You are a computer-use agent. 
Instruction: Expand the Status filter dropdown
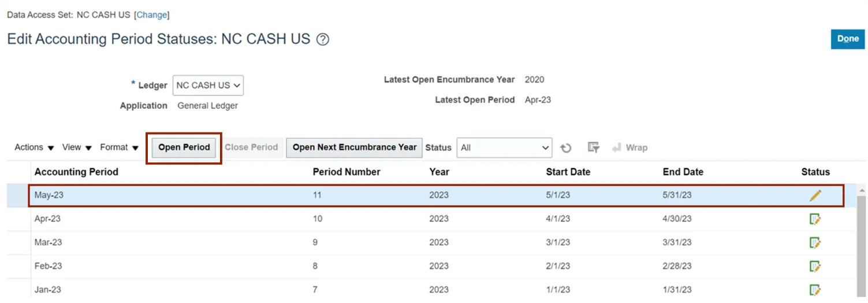tap(504, 148)
